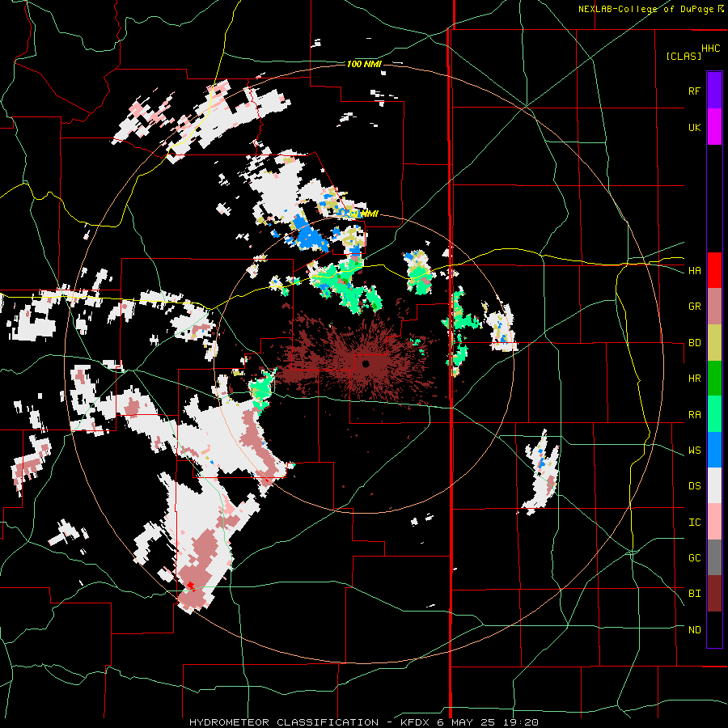Image resolution: width=728 pixels, height=728 pixels.
Task: Click the RF purple legend swatch
Action: [x=714, y=91]
